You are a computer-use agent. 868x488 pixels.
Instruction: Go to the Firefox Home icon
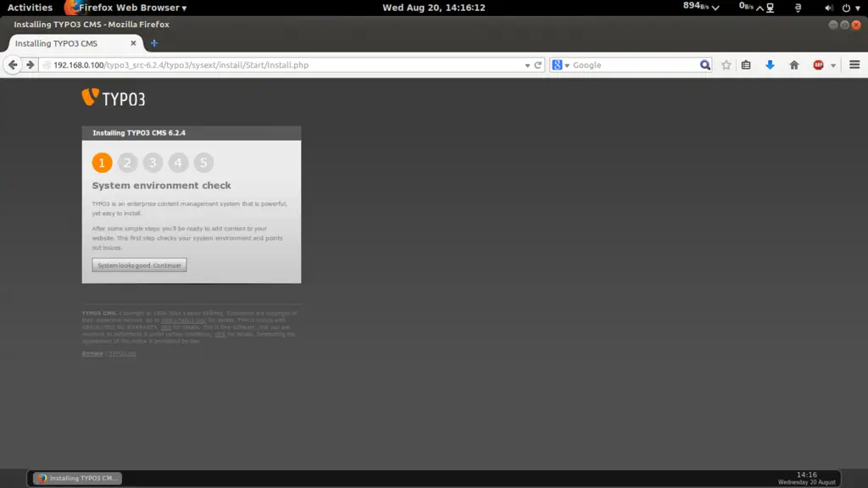point(793,64)
